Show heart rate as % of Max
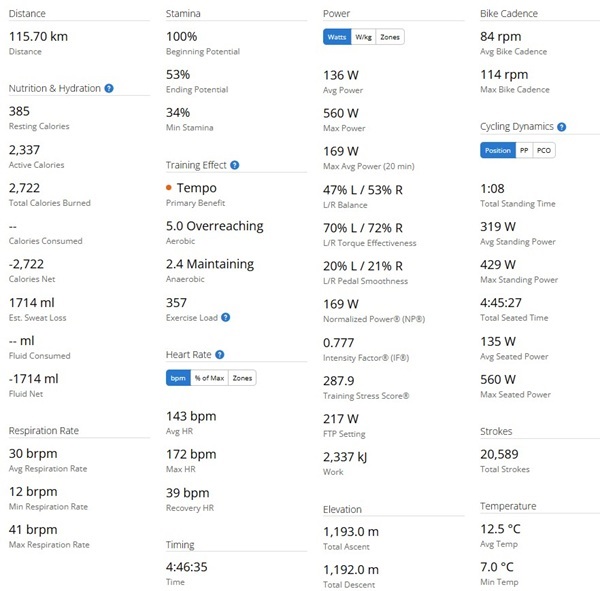Viewport: 600px width, 591px height. coord(208,377)
